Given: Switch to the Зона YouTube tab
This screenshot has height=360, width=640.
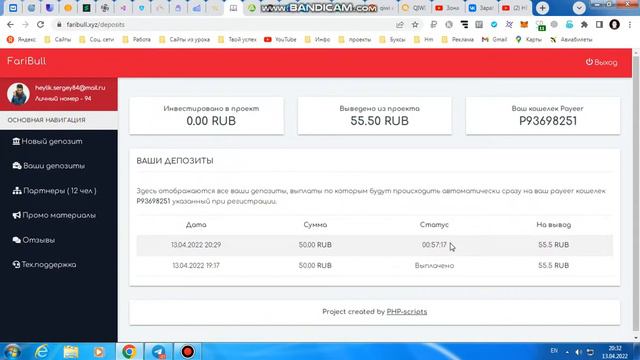Looking at the screenshot, I should pyautogui.click(x=447, y=8).
